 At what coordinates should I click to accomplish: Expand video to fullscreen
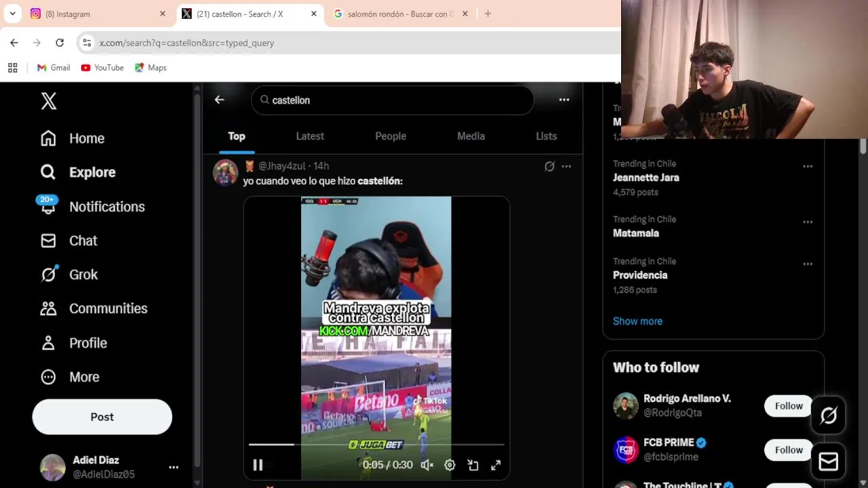point(496,465)
